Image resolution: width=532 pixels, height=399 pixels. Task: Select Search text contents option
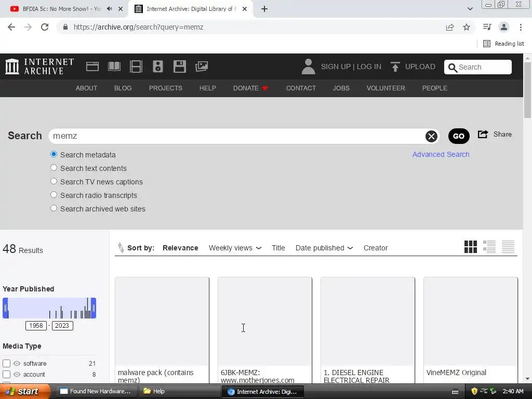tap(54, 168)
